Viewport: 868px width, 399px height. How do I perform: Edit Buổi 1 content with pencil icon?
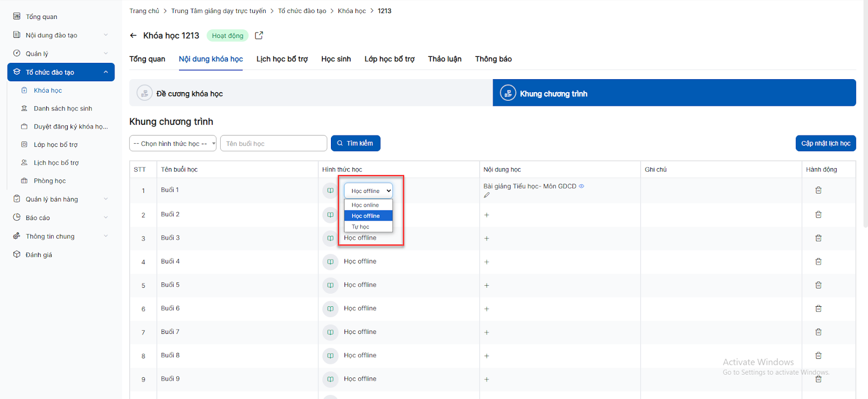coord(487,195)
